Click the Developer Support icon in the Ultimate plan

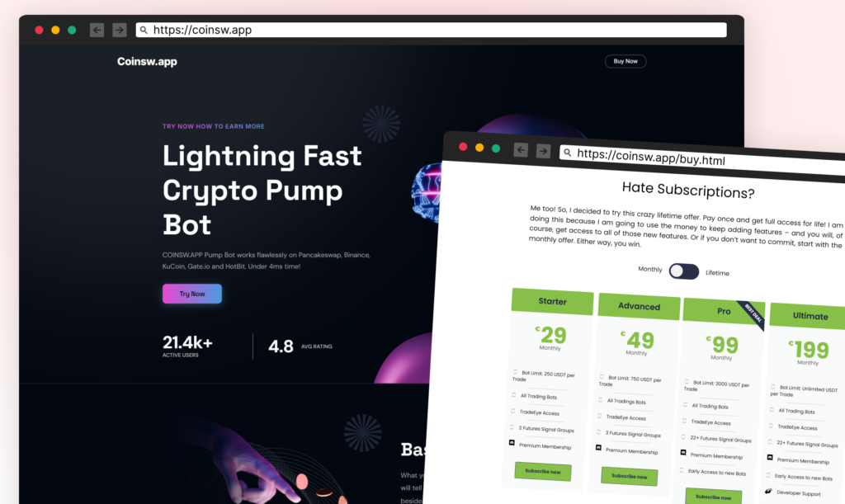[x=769, y=490]
